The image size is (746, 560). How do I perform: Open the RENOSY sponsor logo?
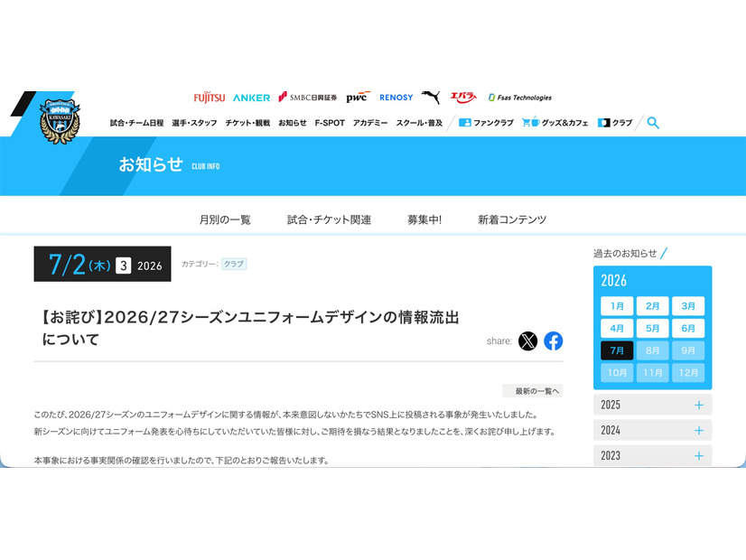pyautogui.click(x=396, y=98)
